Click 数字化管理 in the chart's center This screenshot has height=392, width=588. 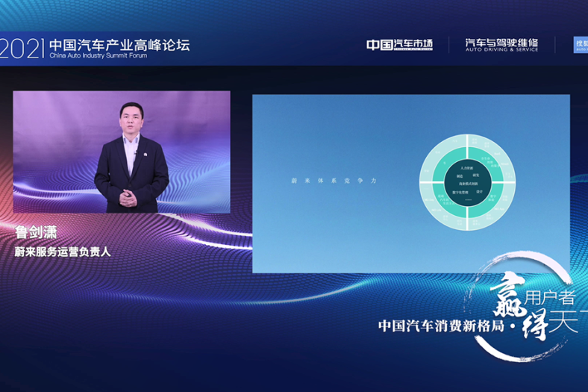[460, 193]
